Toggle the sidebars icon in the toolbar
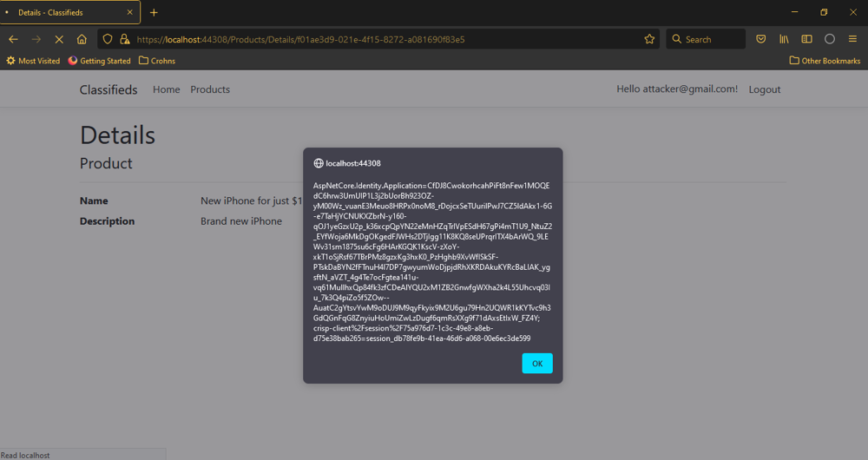868x460 pixels. [806, 39]
